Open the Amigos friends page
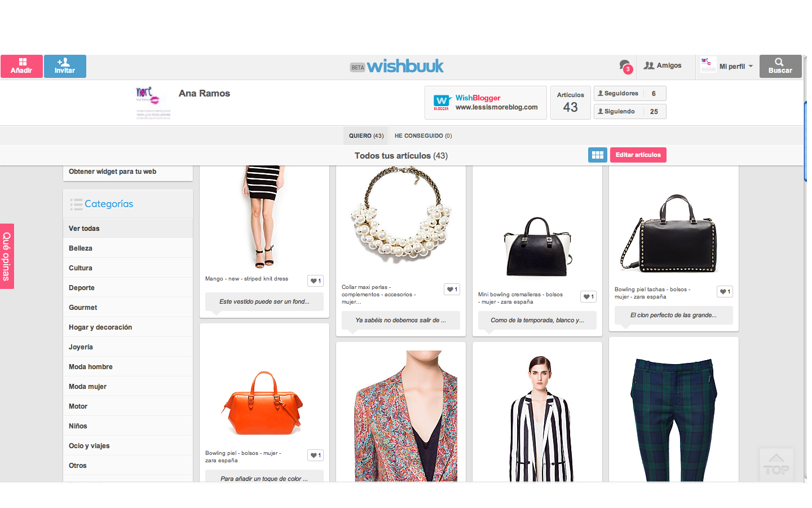Image resolution: width=812 pixels, height=508 pixels. tap(663, 65)
